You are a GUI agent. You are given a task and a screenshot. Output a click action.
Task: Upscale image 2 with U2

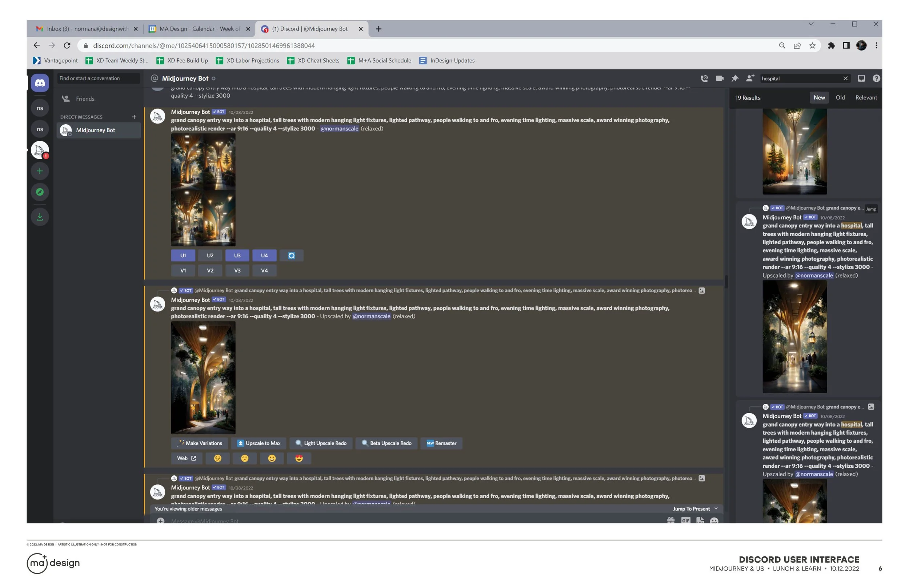pyautogui.click(x=210, y=255)
